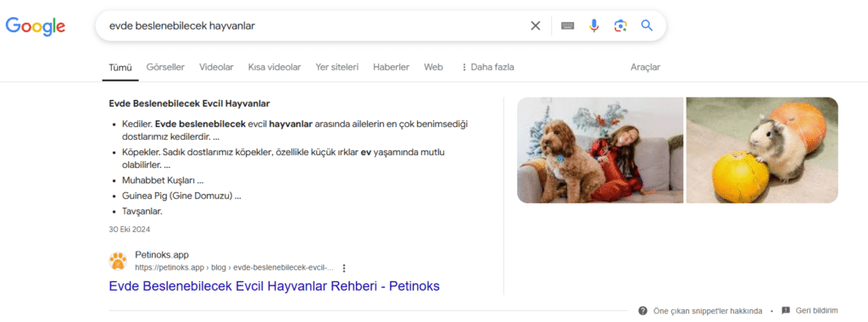Open the Evde Beslenebilecek Evcil Hayvanlar Rehberi link

point(274,286)
